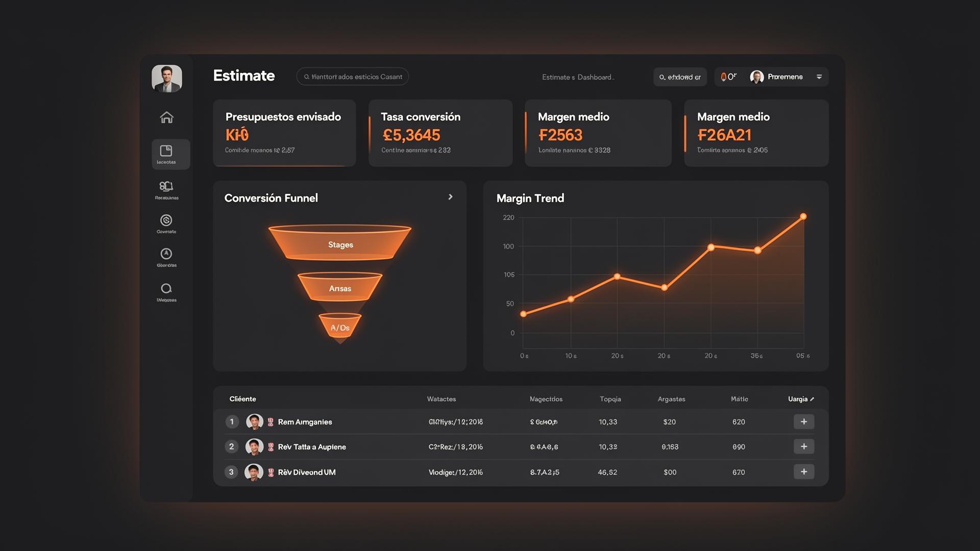The image size is (980, 551).
Task: Click the plus button for Rem Aımganies
Action: [804, 421]
